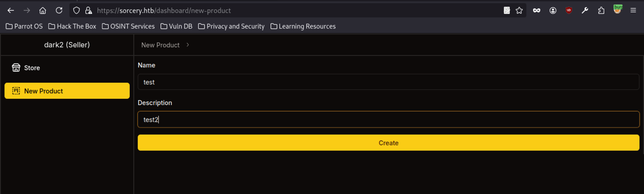Viewport: 644px width, 194px height.
Task: Open the private browsing mask icon
Action: (x=536, y=10)
